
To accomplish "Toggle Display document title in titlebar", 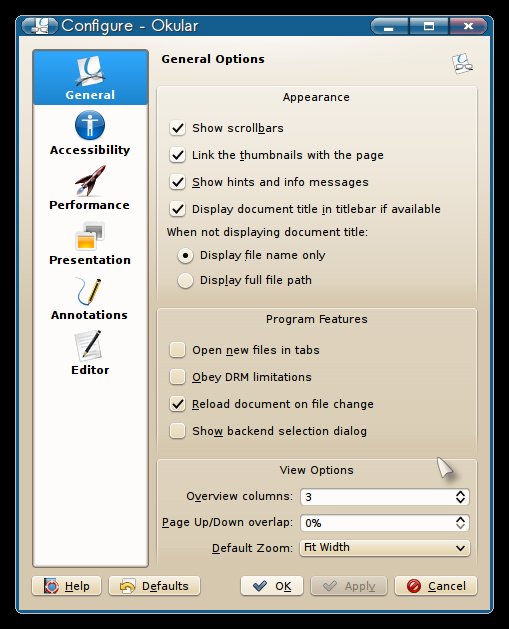I will (x=177, y=209).
